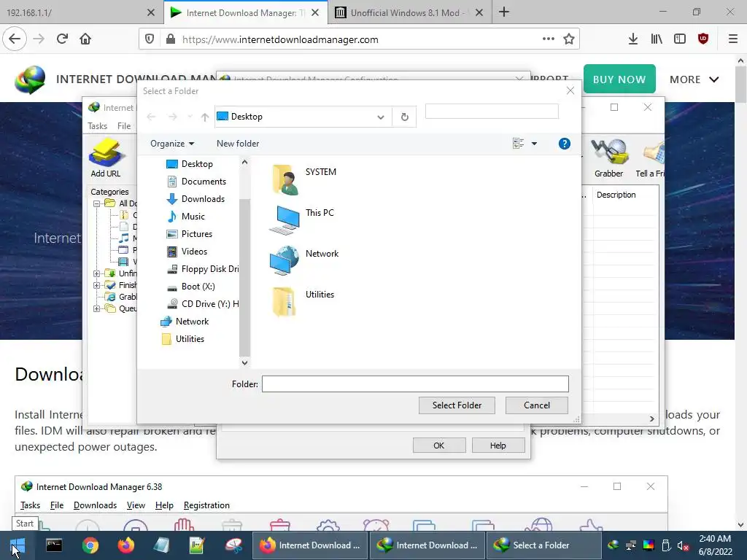747x560 pixels.
Task: Select Utilities folder in main folder list
Action: click(x=302, y=301)
